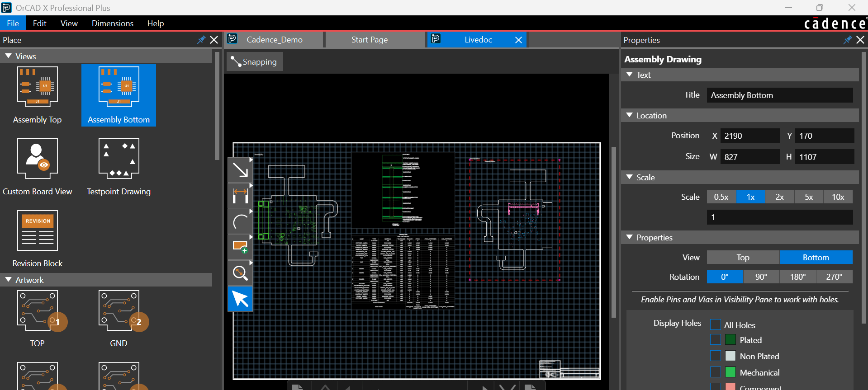Click the Size H field
This screenshot has height=390, width=868.
pyautogui.click(x=825, y=157)
